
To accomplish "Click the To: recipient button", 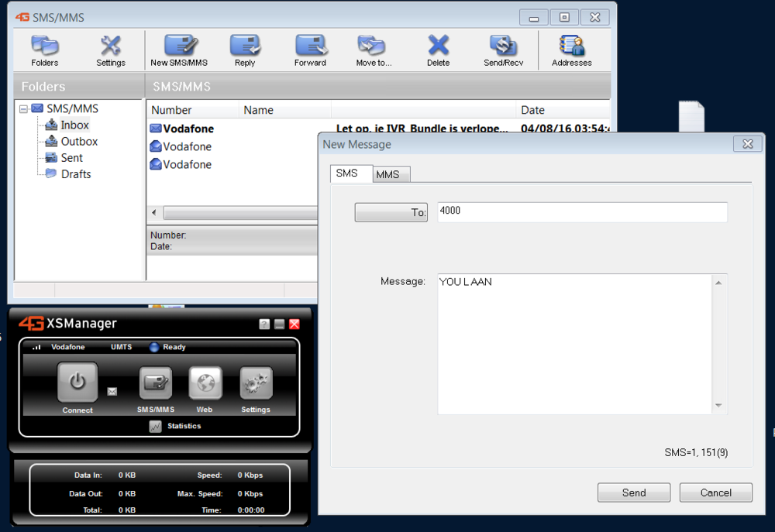I will pyautogui.click(x=391, y=212).
